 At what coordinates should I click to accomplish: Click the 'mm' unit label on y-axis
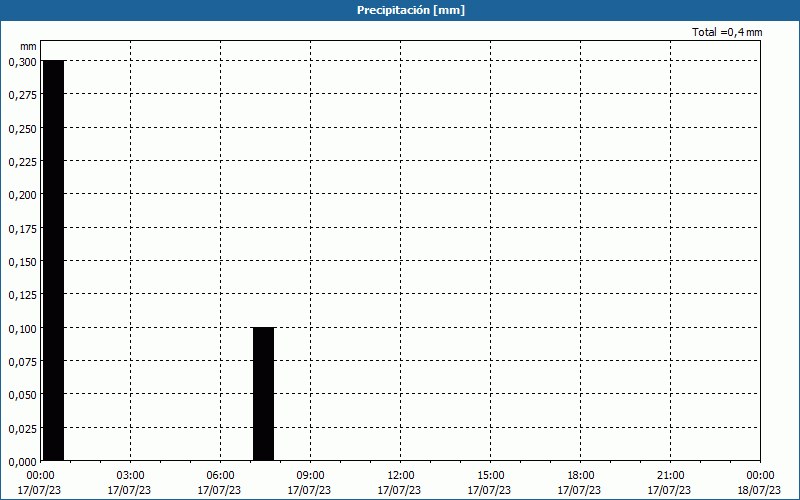tap(29, 46)
